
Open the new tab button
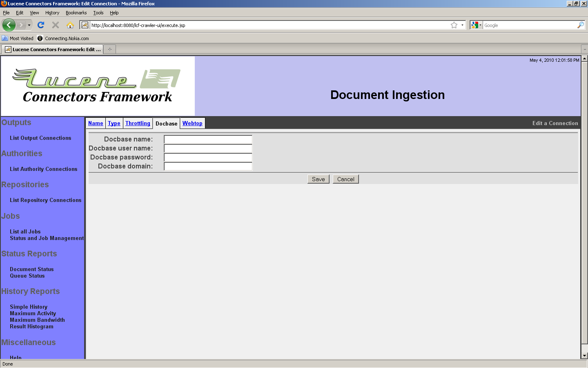click(x=109, y=49)
